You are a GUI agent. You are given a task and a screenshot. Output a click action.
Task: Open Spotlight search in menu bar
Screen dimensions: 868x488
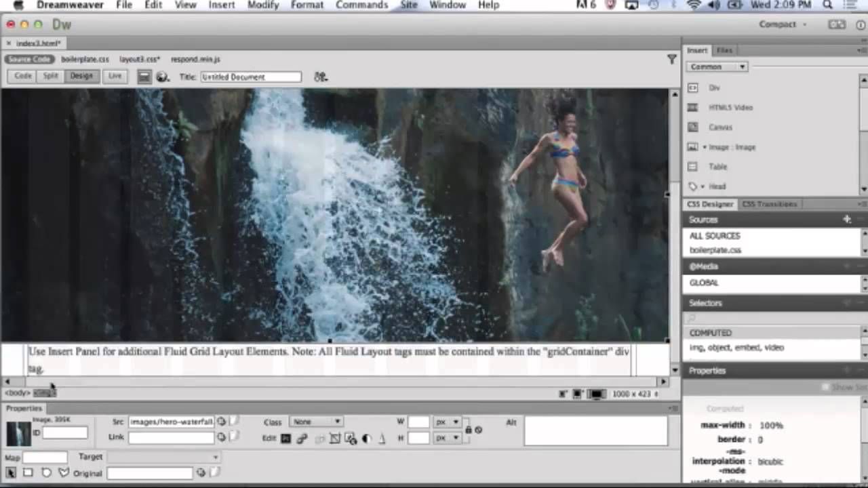[x=828, y=5]
